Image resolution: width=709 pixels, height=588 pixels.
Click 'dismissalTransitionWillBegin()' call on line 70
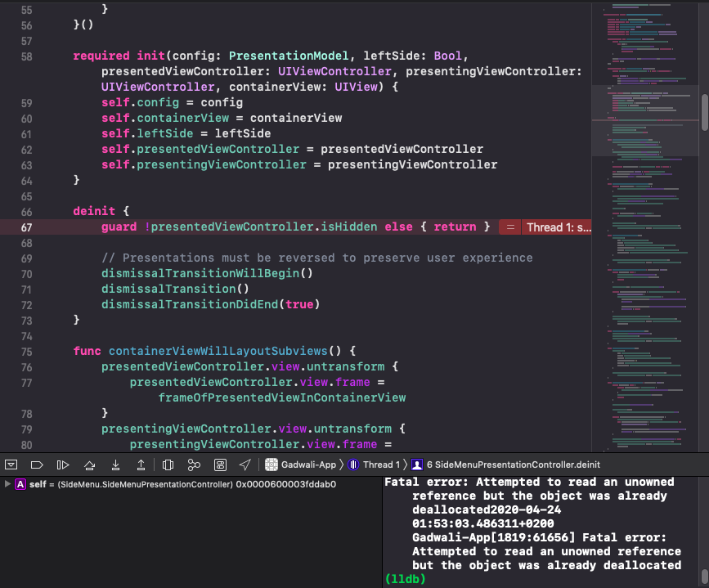(207, 273)
